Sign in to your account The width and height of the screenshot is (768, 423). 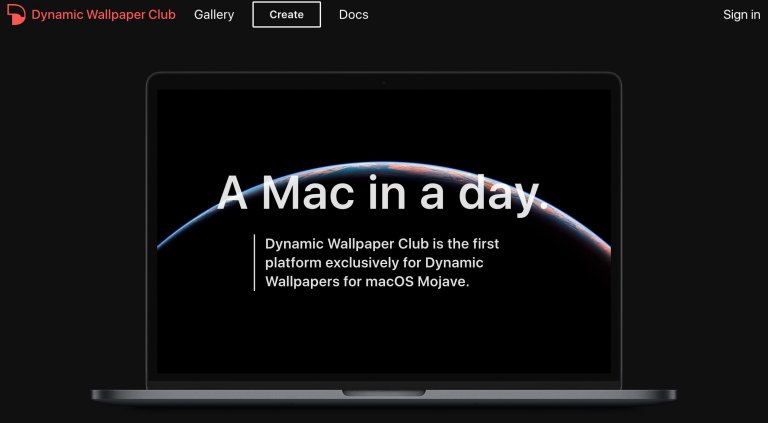pyautogui.click(x=742, y=15)
